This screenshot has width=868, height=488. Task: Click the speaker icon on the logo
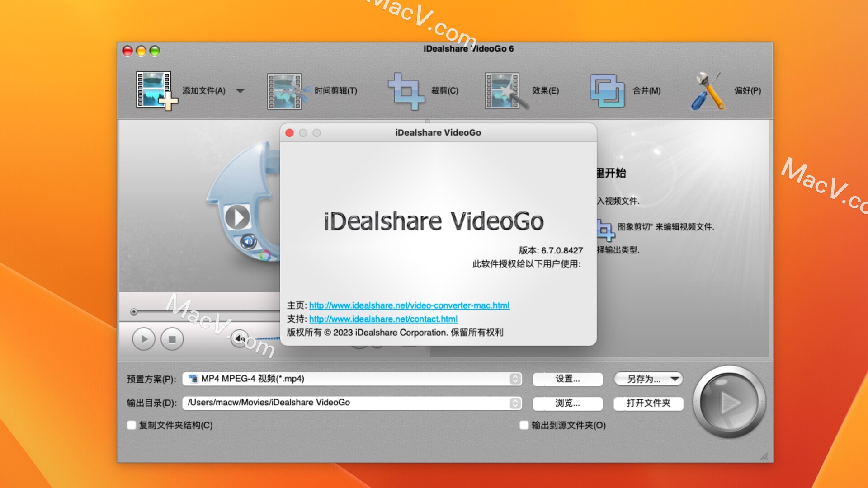[x=248, y=242]
